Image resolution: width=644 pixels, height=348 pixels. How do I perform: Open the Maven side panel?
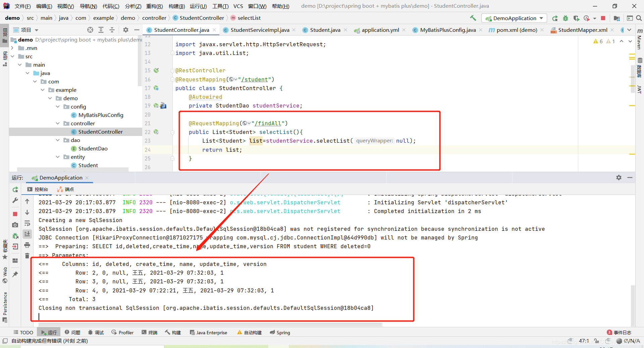pos(640,40)
